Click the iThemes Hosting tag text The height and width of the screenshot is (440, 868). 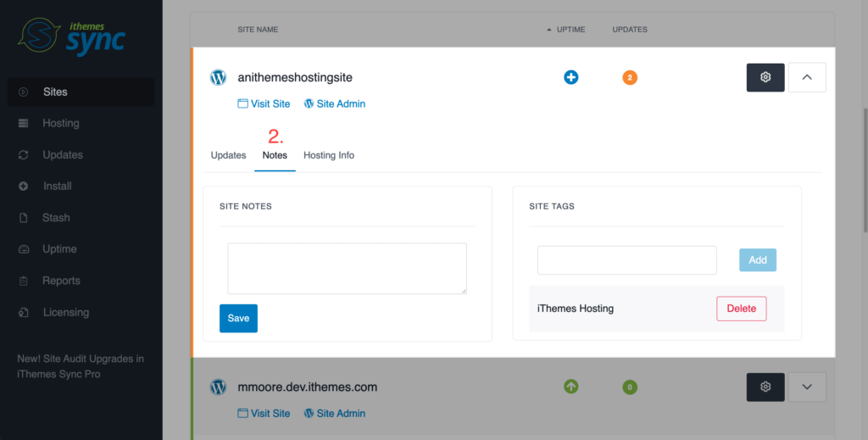pos(576,309)
